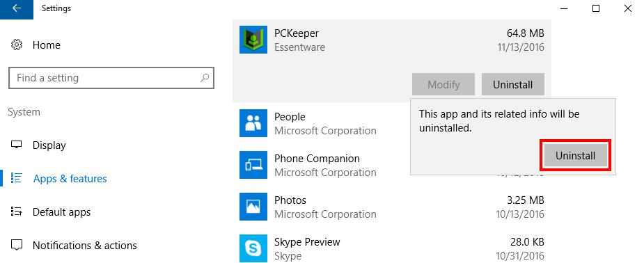Confirm Uninstall in the popup

click(x=575, y=155)
